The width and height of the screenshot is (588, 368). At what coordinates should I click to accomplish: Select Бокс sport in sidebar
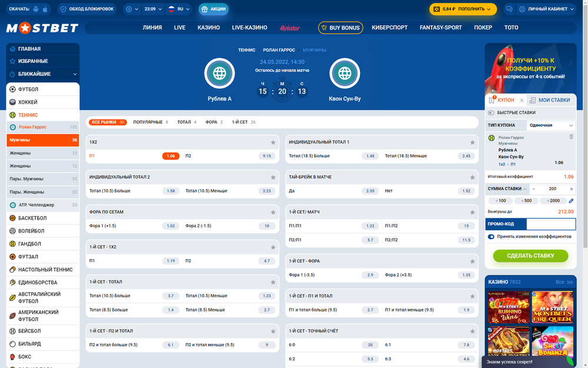click(43, 357)
